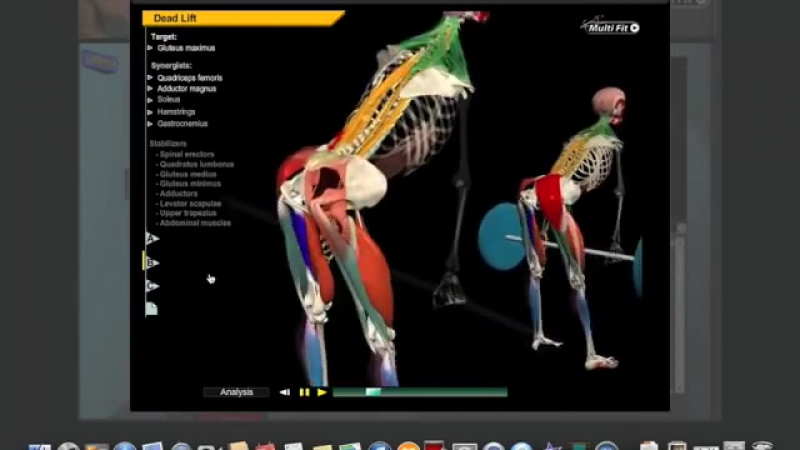
Task: Toggle the Soleus muscle entry
Action: [x=168, y=100]
